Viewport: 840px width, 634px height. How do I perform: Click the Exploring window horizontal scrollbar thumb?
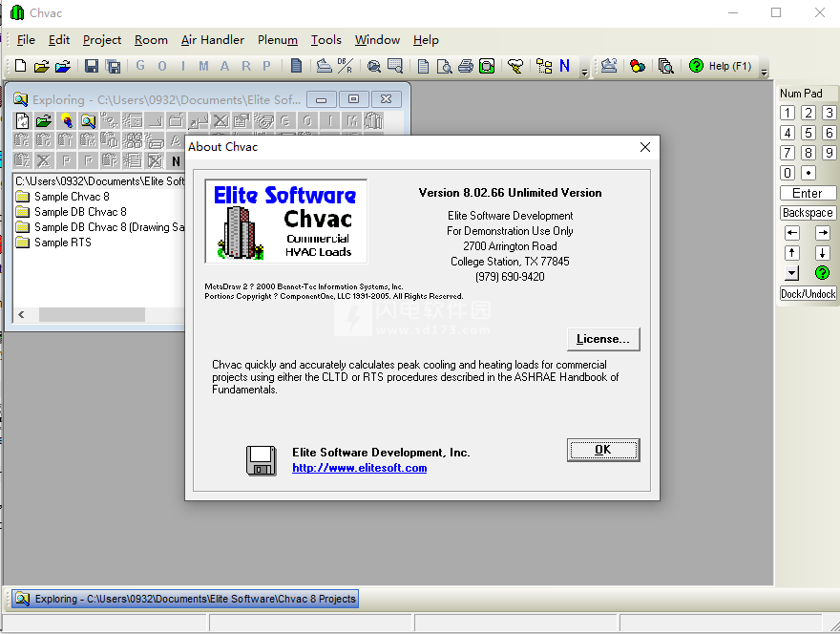click(x=92, y=314)
